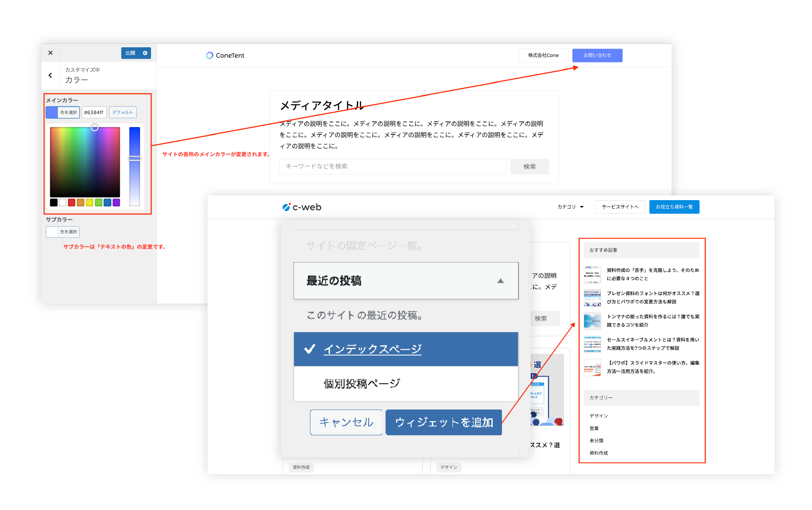Click the お役立ち資料一覧 button
This screenshot has height=510, width=812.
click(x=674, y=207)
